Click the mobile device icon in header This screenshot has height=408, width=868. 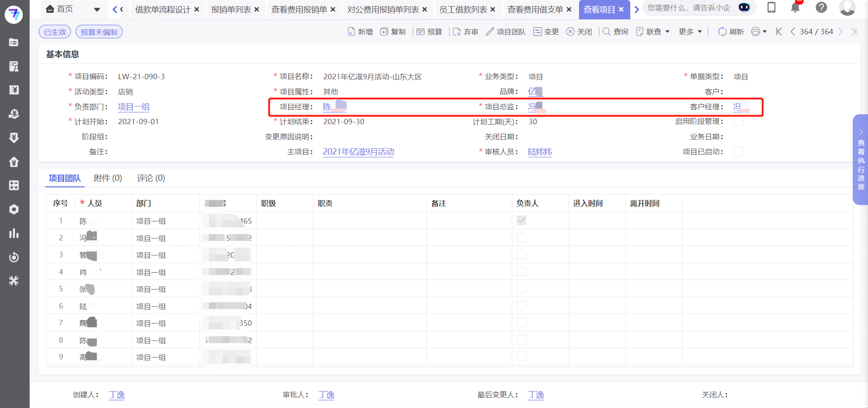pyautogui.click(x=771, y=7)
